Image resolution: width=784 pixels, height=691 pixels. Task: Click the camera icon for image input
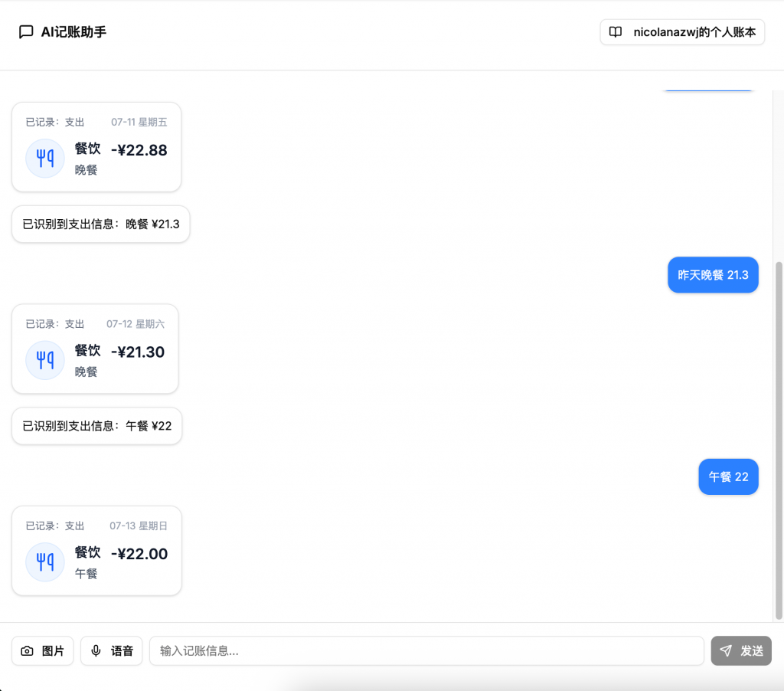[28, 651]
